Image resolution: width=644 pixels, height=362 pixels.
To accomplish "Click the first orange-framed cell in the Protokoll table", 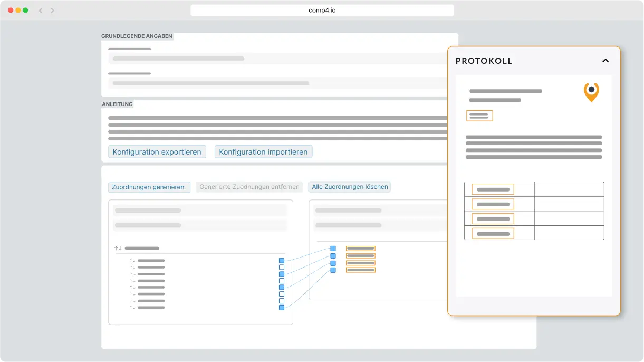I will click(493, 189).
